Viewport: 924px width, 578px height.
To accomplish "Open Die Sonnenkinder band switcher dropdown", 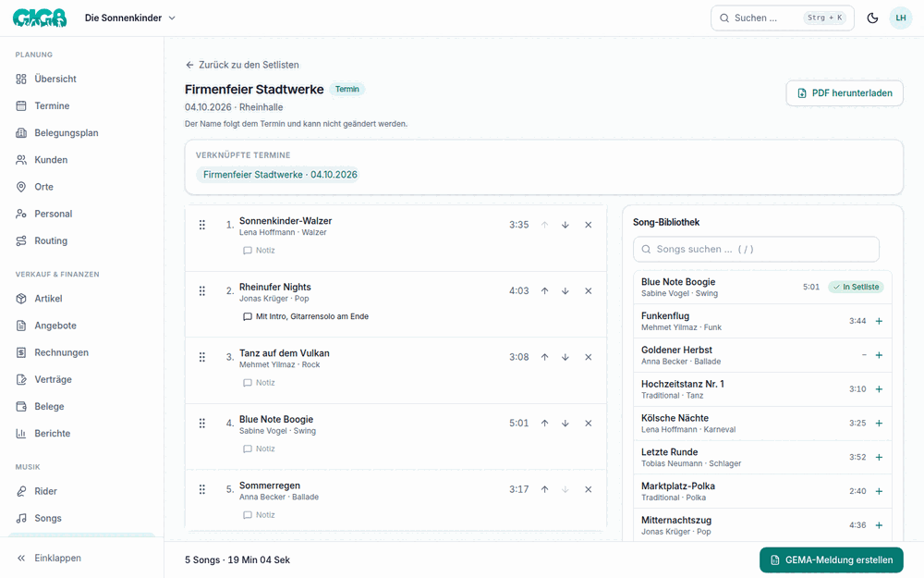I will 129,18.
